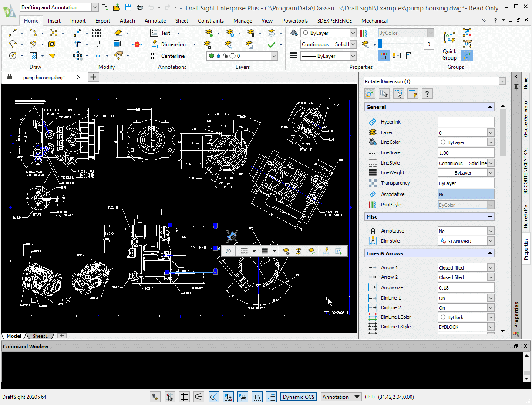Select the Erase tool in Modify
The image size is (532, 405).
[x=119, y=33]
